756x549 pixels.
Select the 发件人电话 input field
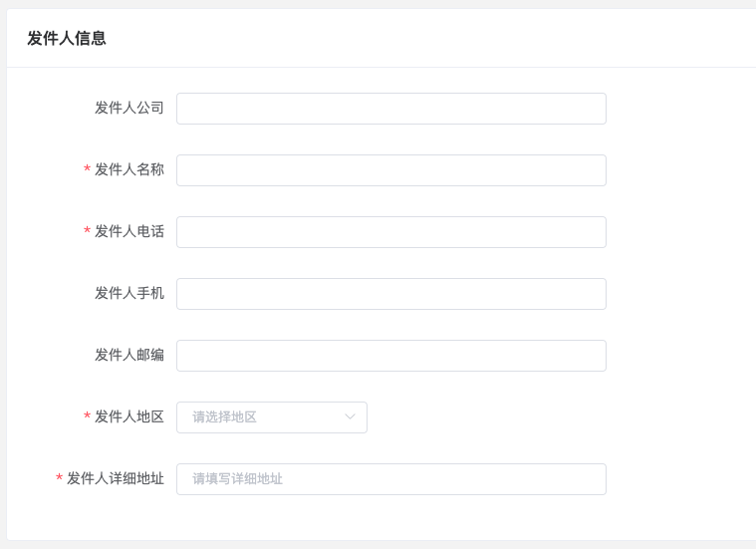pos(391,232)
